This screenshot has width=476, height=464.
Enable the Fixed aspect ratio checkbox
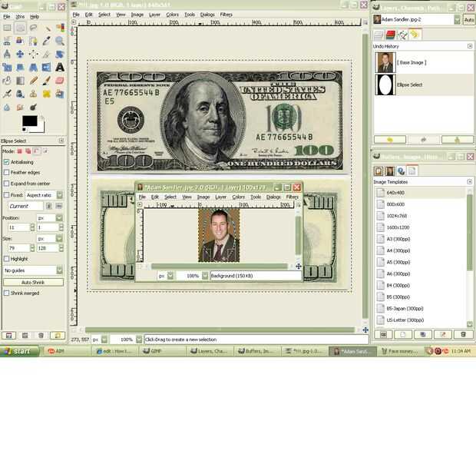pyautogui.click(x=6, y=195)
